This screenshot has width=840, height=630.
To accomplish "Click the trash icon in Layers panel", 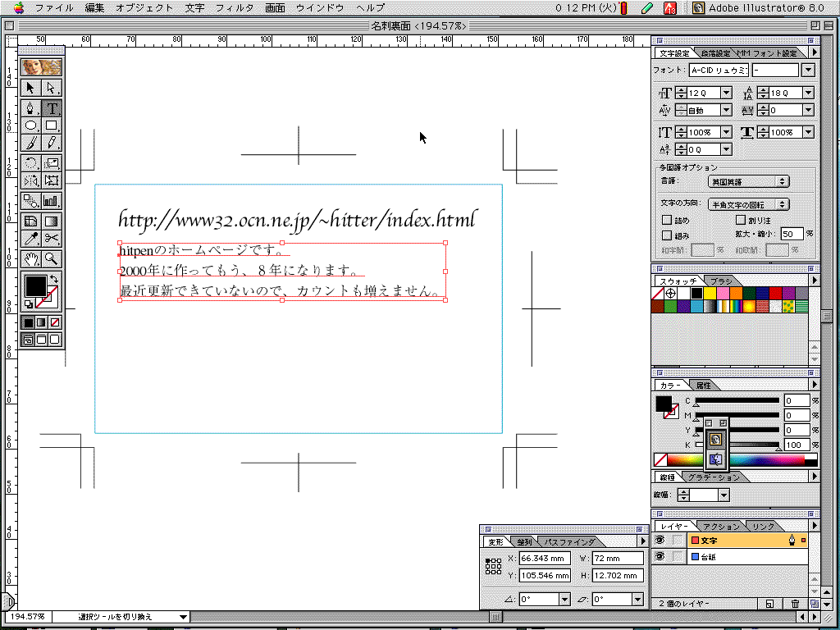I will point(795,604).
